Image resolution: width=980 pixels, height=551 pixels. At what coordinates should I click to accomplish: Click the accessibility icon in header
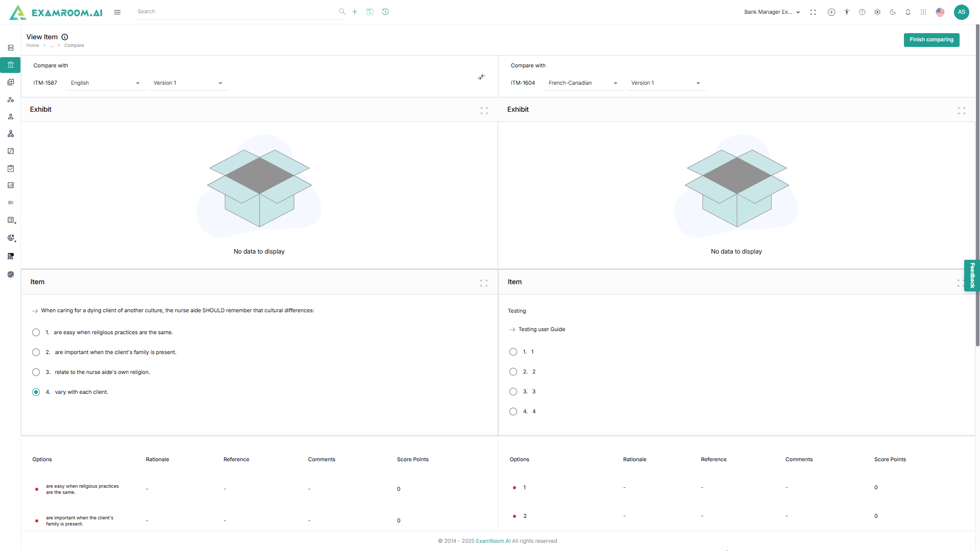(847, 12)
